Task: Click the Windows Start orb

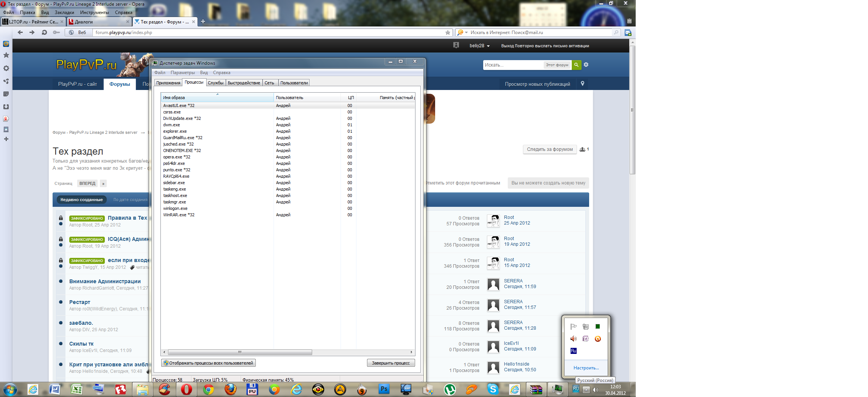Action: (x=10, y=389)
